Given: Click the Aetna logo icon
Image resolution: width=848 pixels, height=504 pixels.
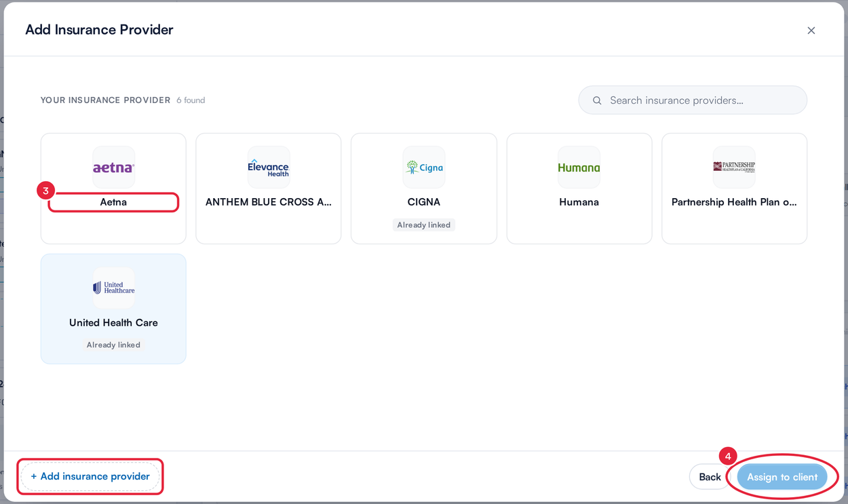Looking at the screenshot, I should click(113, 167).
